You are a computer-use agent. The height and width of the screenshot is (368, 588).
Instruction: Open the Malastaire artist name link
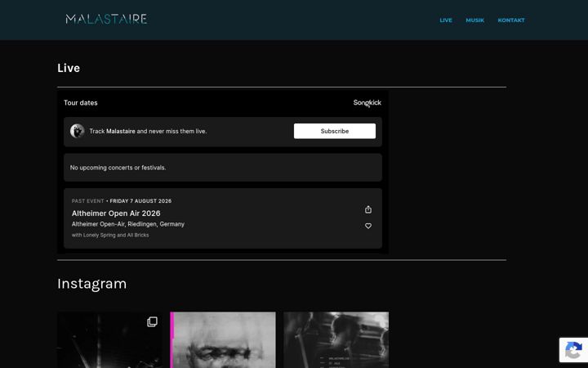click(x=120, y=131)
